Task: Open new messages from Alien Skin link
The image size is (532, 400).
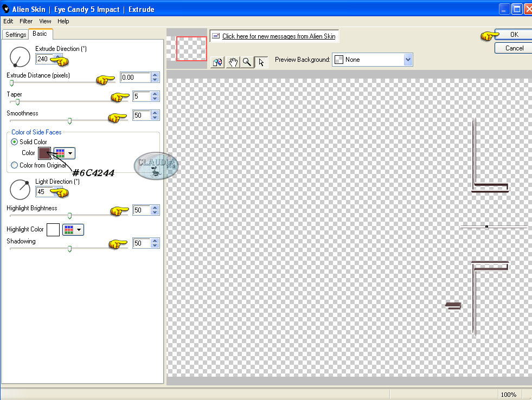Action: pyautogui.click(x=279, y=36)
